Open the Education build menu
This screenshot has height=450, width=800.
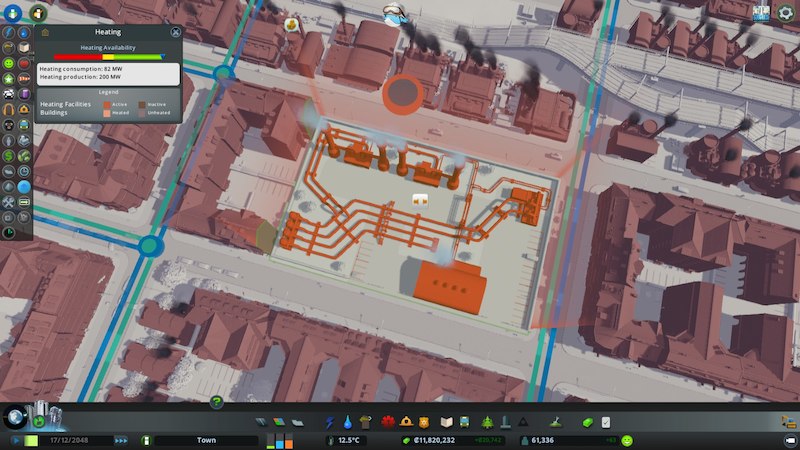446,423
